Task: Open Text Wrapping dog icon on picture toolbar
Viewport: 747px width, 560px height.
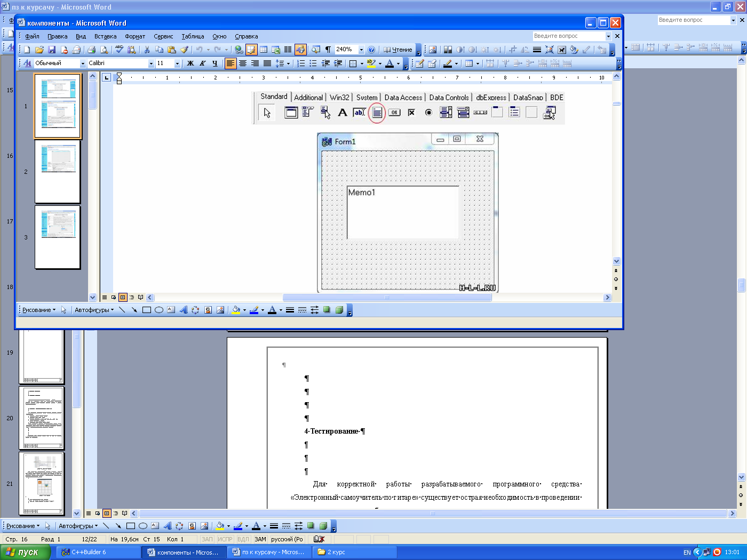Action: (561, 50)
